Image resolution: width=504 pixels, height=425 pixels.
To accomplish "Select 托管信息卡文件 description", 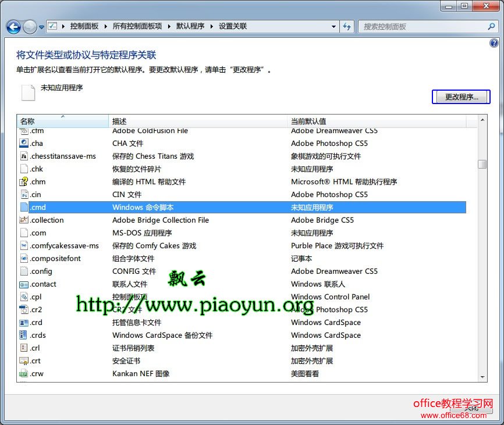I will tap(137, 322).
